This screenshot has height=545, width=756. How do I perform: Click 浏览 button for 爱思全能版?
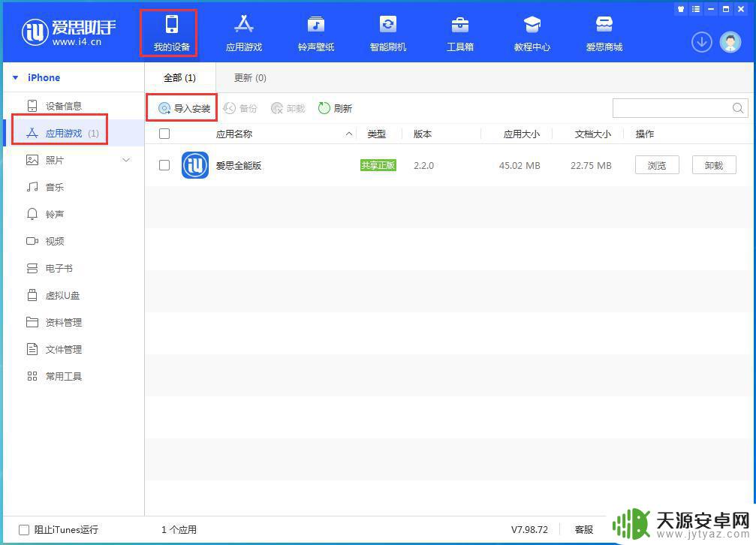(x=657, y=165)
